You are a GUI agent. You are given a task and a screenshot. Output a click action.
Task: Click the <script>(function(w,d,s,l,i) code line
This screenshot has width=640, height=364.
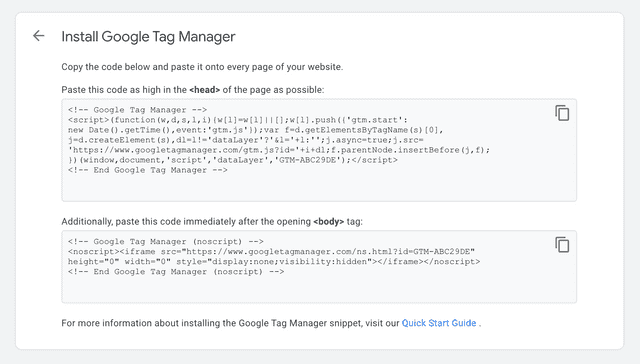pos(238,120)
